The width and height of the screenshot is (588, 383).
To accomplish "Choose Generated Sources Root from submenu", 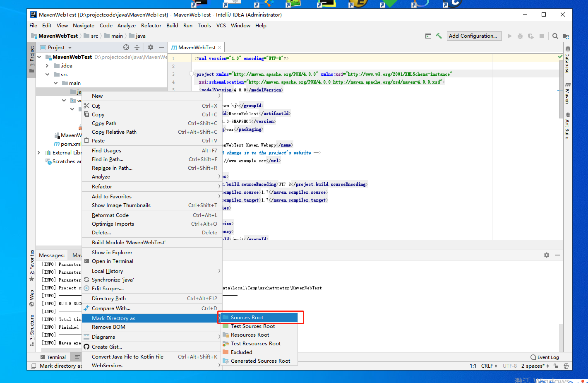I will tap(259, 361).
